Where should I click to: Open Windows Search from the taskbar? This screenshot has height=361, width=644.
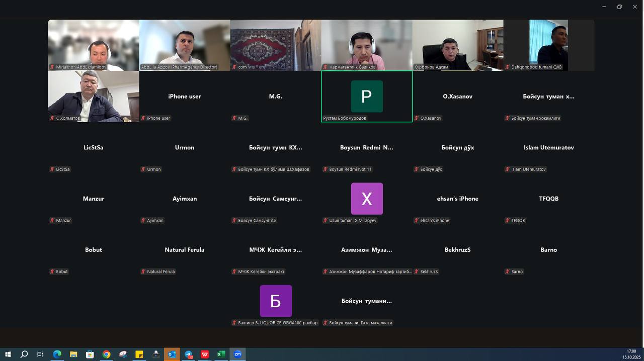click(x=23, y=354)
